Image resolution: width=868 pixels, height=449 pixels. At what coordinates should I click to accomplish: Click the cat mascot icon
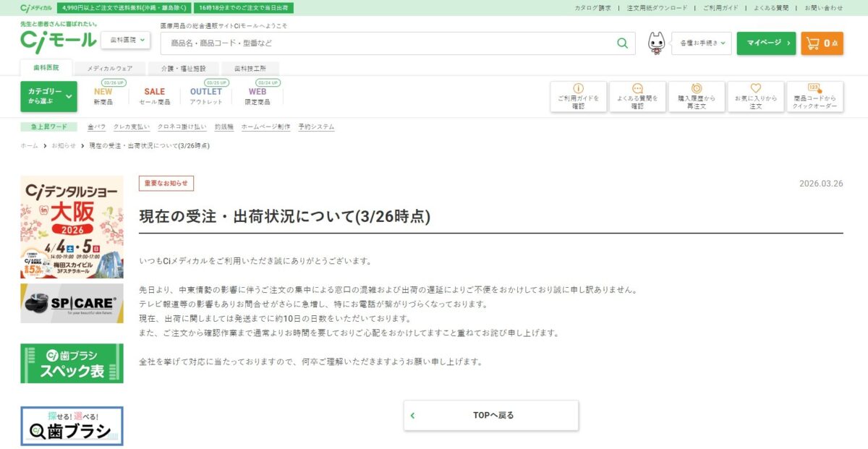[x=656, y=43]
